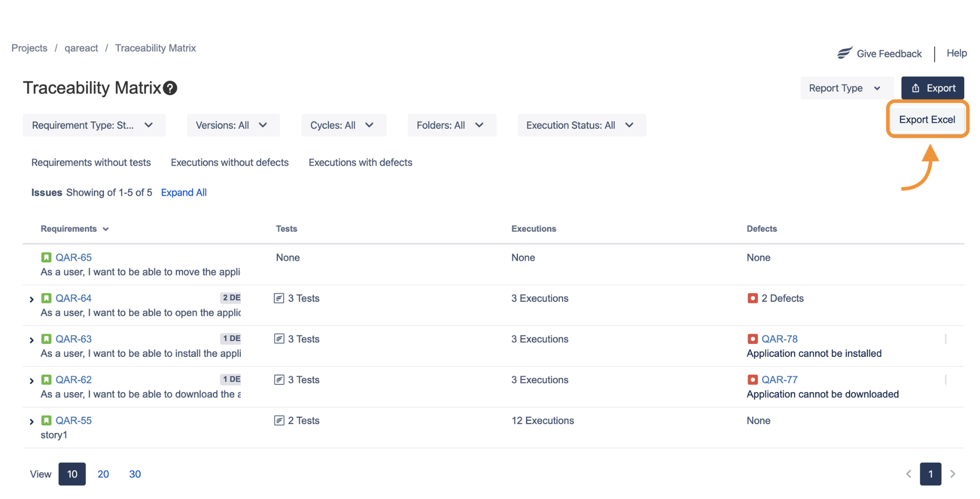Switch to Executions without defects tab
This screenshot has height=499, width=980.
[x=230, y=162]
